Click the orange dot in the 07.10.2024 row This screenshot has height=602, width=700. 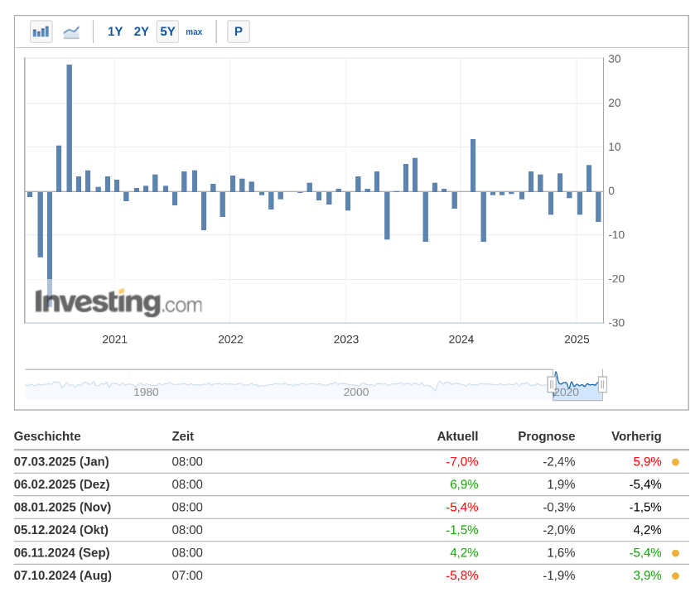coord(675,576)
